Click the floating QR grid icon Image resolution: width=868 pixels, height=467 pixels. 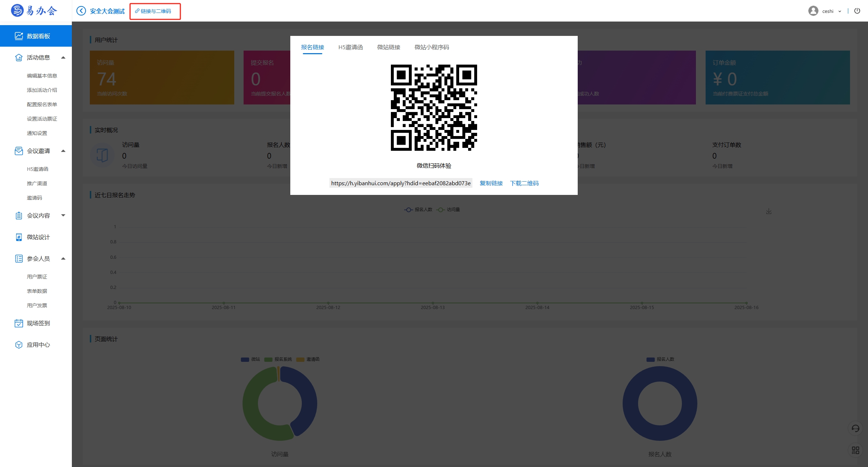856,450
